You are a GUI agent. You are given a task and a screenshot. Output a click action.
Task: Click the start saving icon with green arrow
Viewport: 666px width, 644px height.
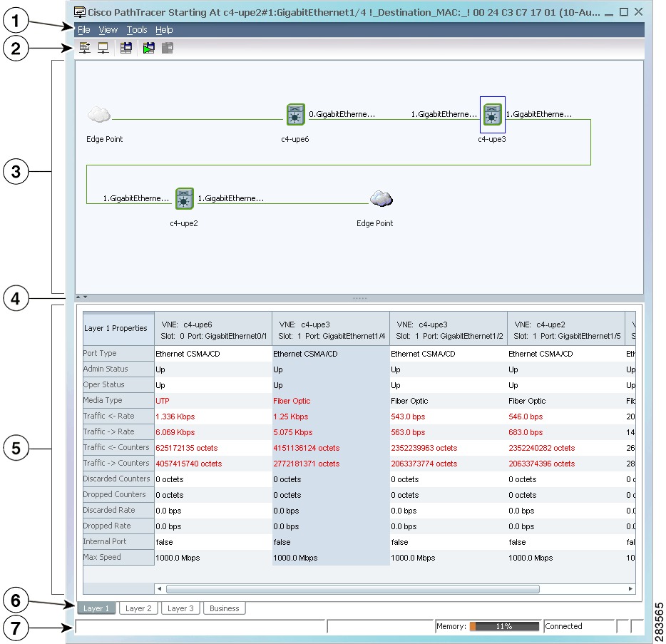click(148, 48)
